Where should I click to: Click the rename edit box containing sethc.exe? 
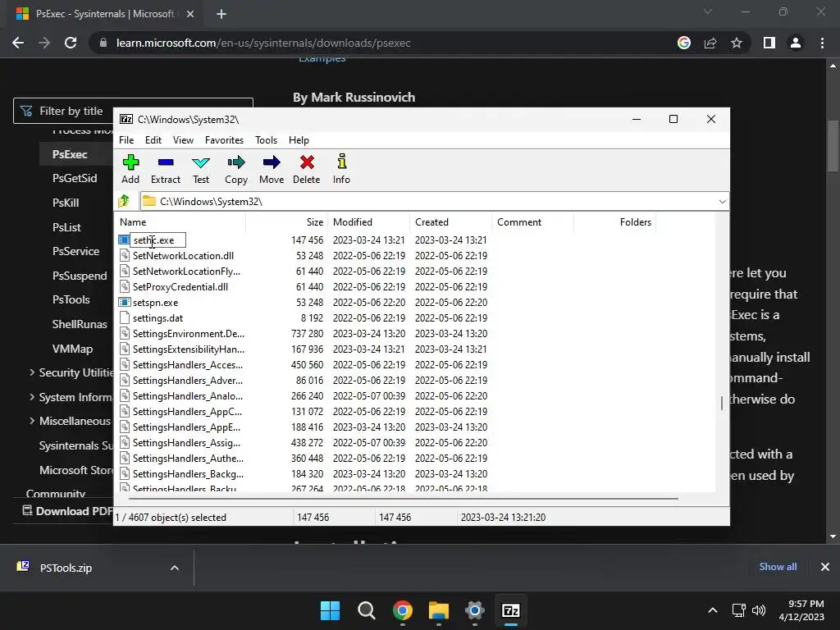click(x=158, y=240)
